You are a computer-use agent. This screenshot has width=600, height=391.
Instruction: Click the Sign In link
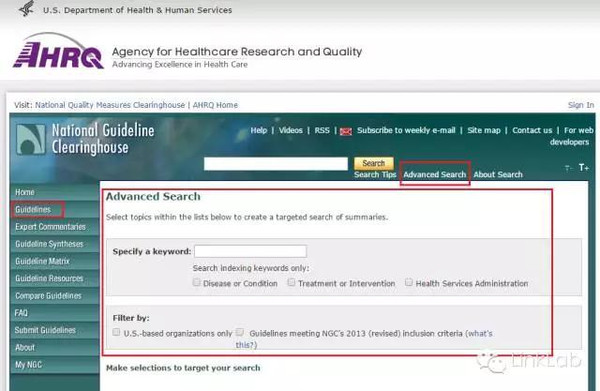point(580,105)
